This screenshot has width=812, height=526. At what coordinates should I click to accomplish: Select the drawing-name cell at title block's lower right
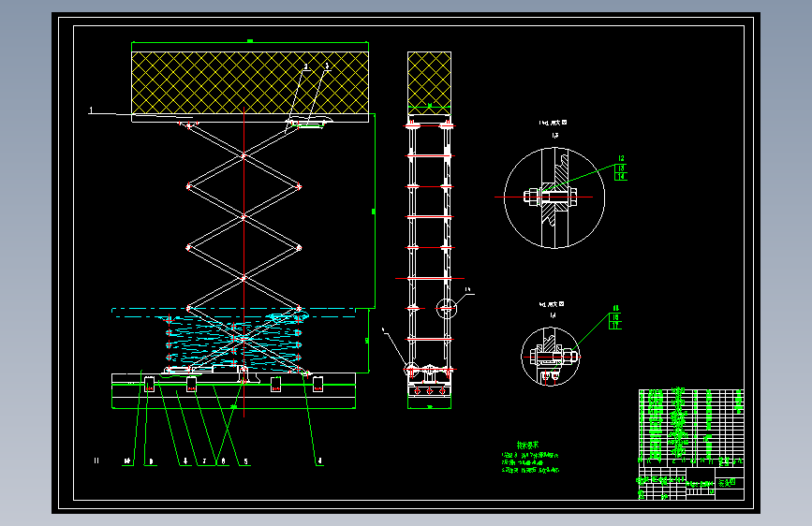730,483
